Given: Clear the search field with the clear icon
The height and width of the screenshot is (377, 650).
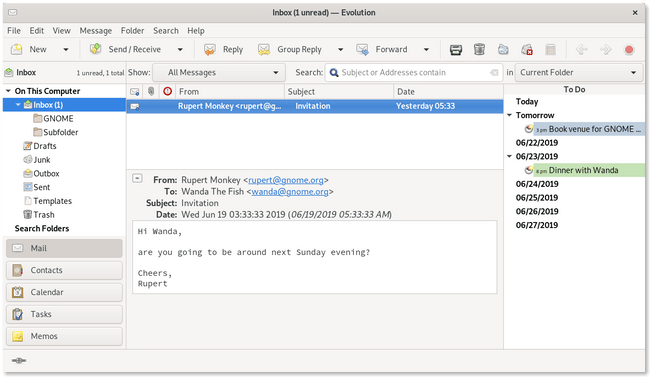Looking at the screenshot, I should click(x=494, y=73).
